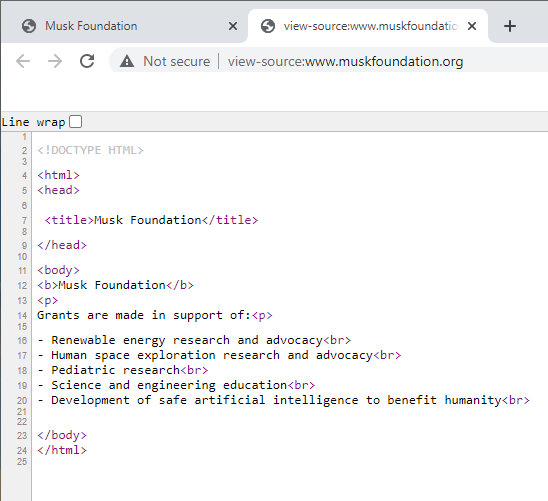Click the closing html tag
Viewport: 548px width, 501px height.
coord(62,450)
